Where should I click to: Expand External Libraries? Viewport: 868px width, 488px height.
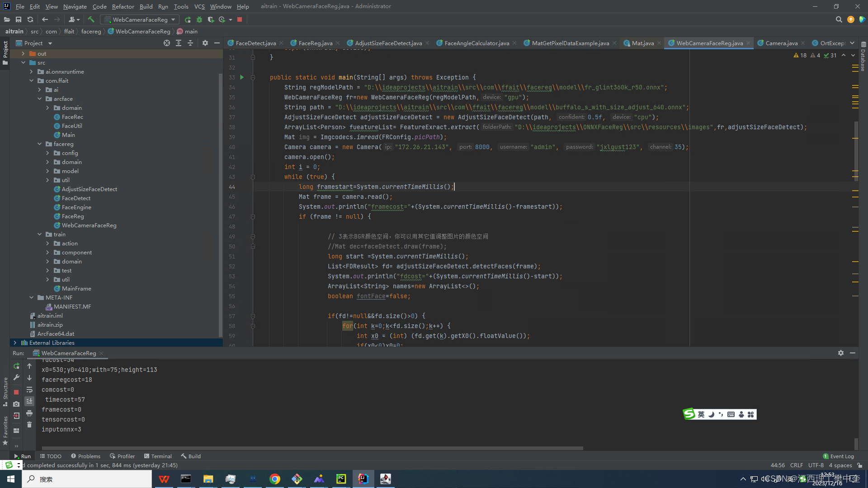coord(15,343)
